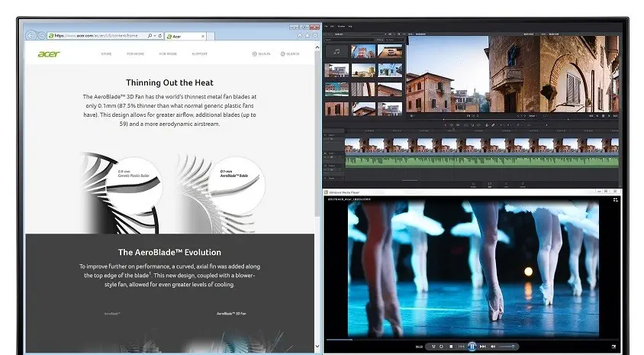
Task: Click the AeroBlade blade illustration
Action: pos(222,191)
